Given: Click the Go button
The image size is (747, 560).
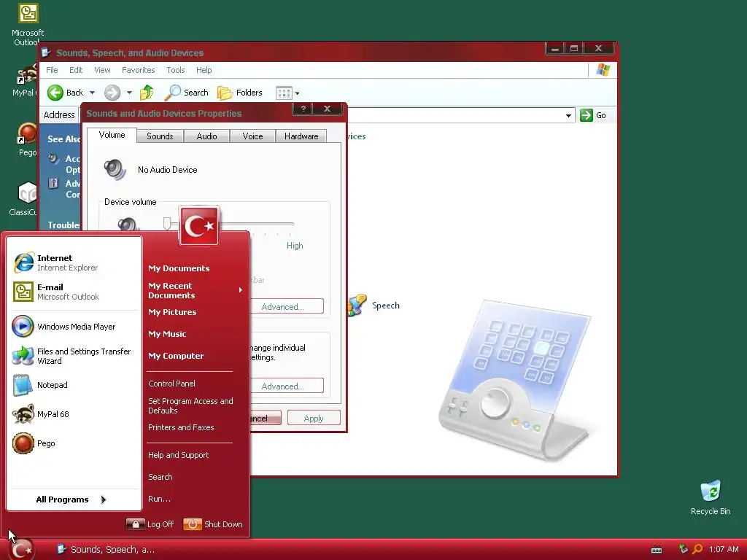Looking at the screenshot, I should [593, 115].
